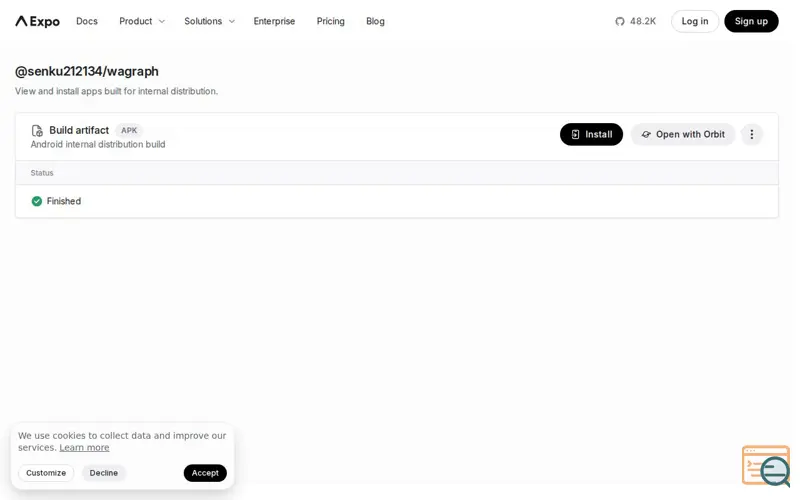Viewport: 800px width, 500px height.
Task: Click the Build artifact title text
Action: (x=79, y=131)
